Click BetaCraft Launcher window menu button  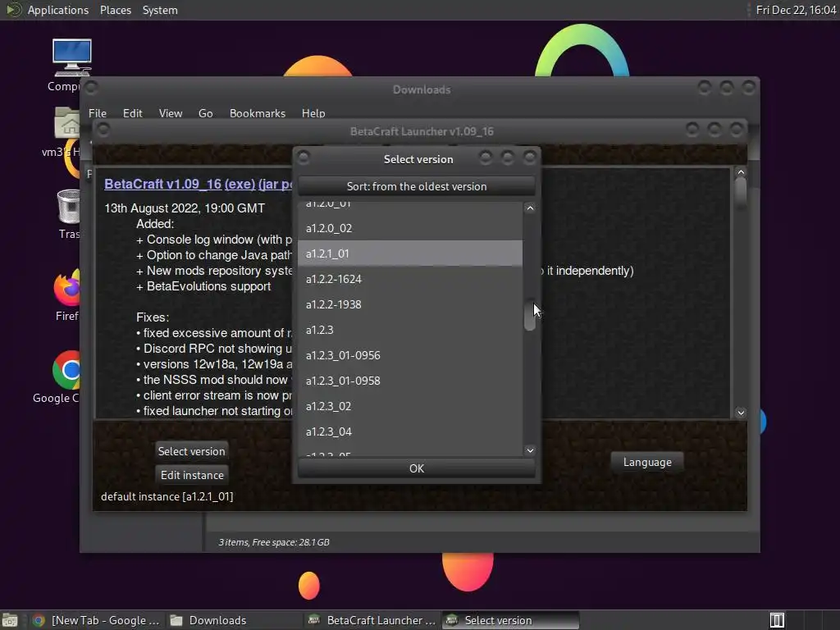click(x=103, y=130)
